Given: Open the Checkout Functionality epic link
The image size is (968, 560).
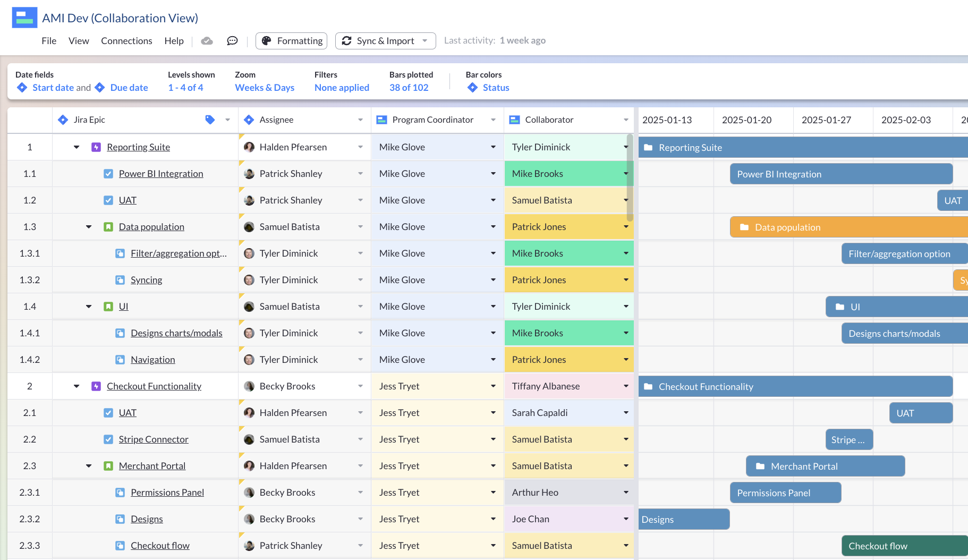Looking at the screenshot, I should [154, 386].
